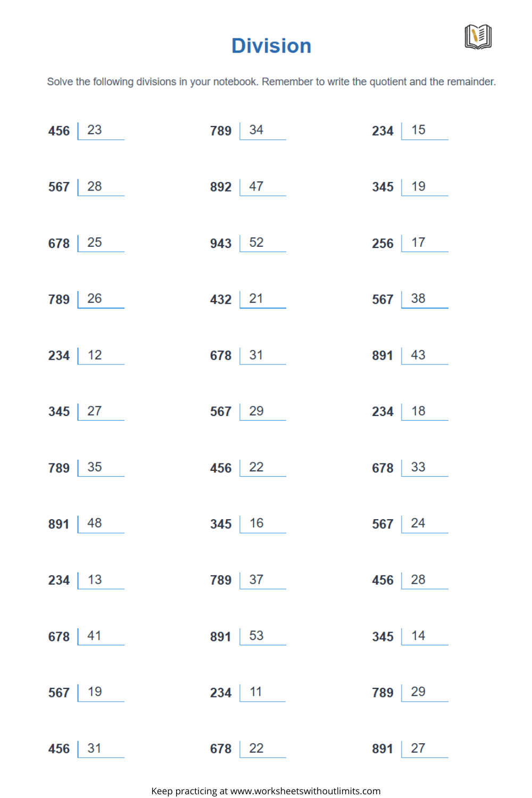The height and width of the screenshot is (798, 532).
Task: Click the answer field for 891 by 27
Action: tap(425, 749)
